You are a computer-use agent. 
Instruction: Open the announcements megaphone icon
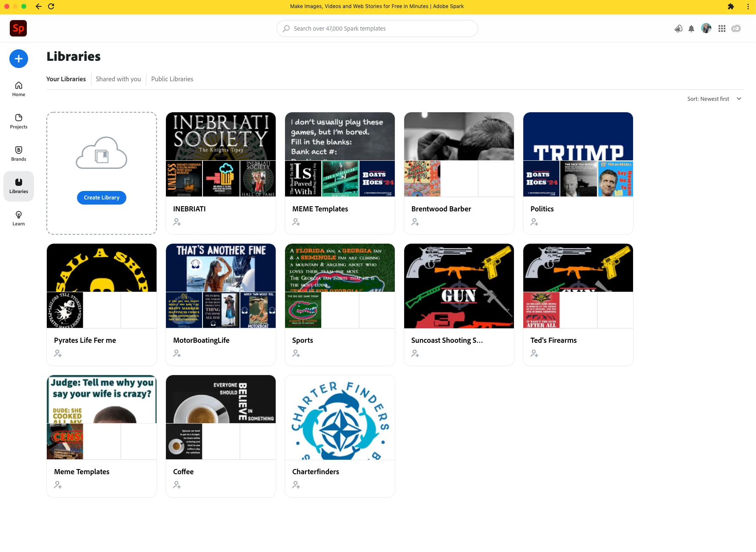tap(679, 28)
